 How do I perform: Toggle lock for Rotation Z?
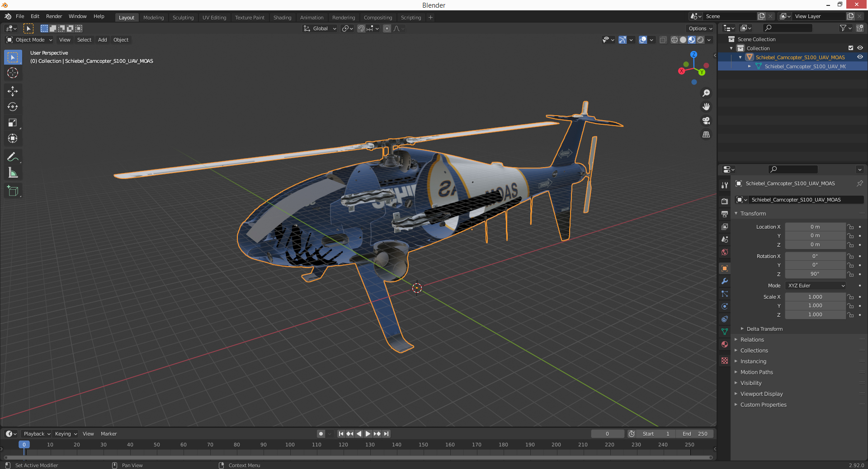[x=850, y=274]
